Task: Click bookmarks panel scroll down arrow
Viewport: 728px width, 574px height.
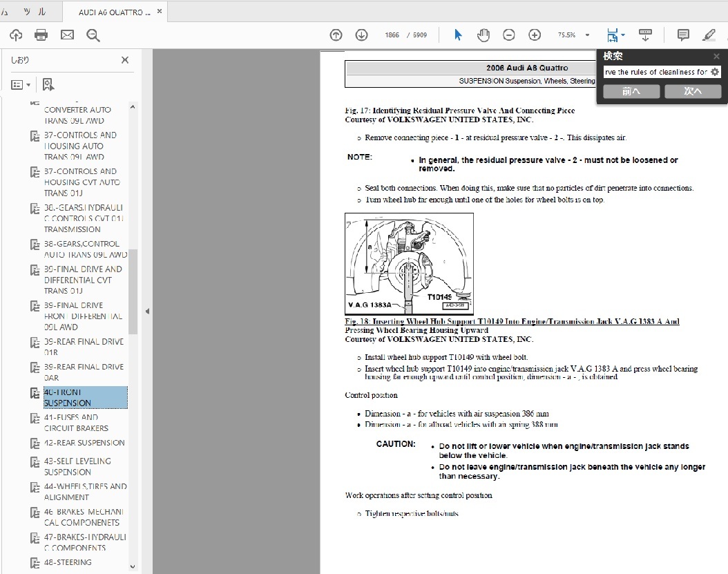Action: pyautogui.click(x=133, y=566)
